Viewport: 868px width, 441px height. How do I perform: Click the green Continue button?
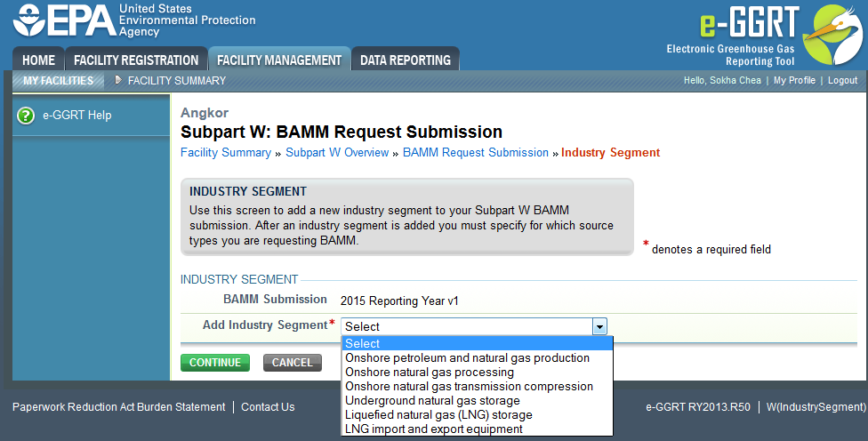pyautogui.click(x=215, y=363)
